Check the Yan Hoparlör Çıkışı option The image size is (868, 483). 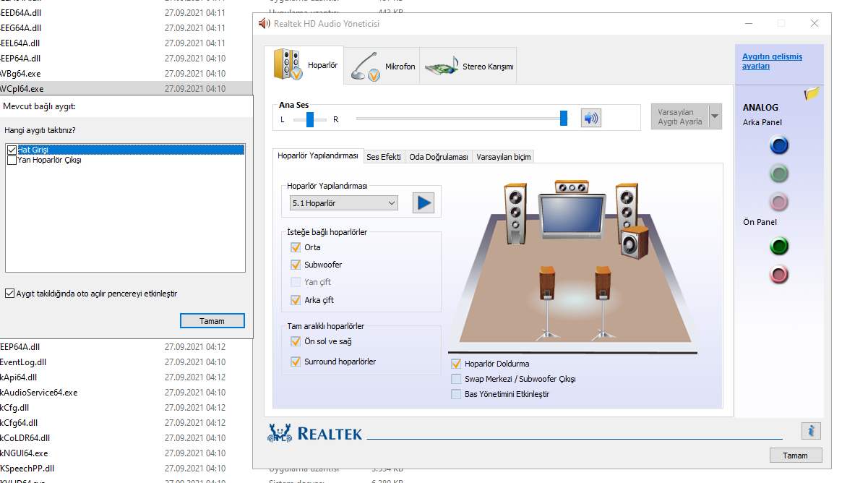pyautogui.click(x=12, y=161)
